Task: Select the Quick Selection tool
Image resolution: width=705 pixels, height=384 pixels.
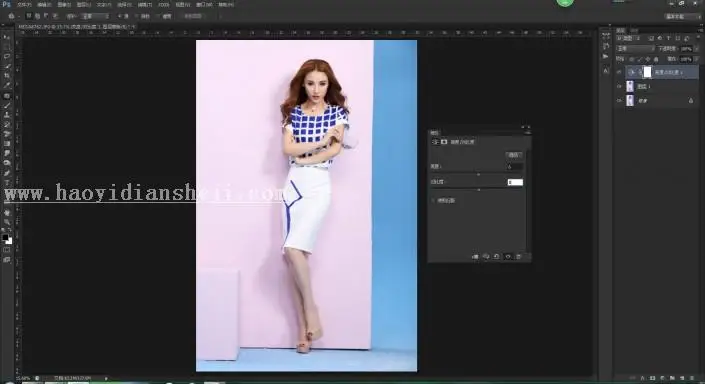Action: coord(7,66)
